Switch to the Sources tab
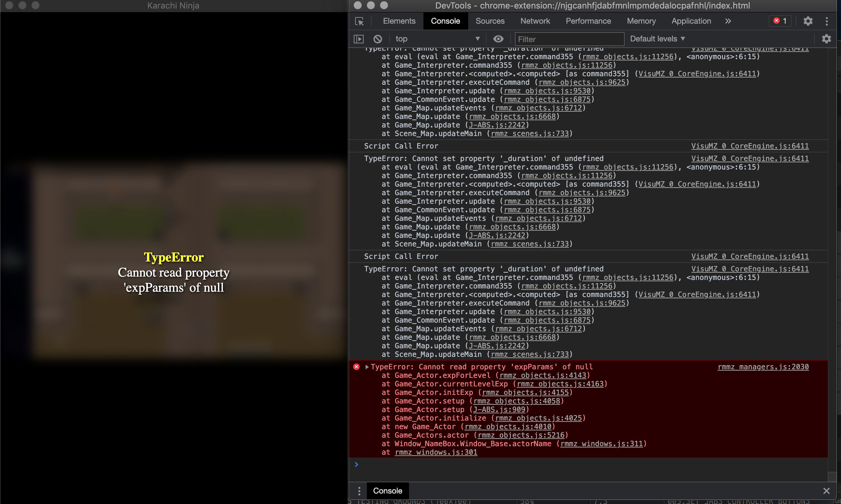This screenshot has height=504, width=841. pyautogui.click(x=490, y=21)
